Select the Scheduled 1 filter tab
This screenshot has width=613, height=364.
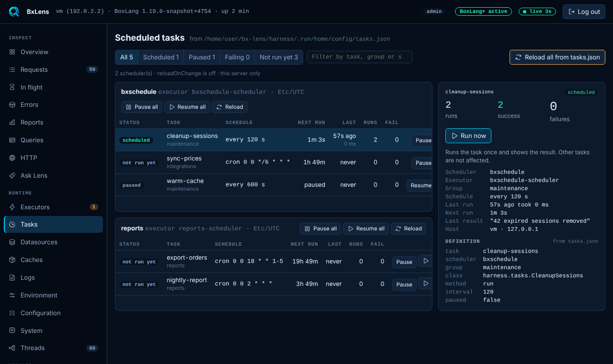point(161,57)
